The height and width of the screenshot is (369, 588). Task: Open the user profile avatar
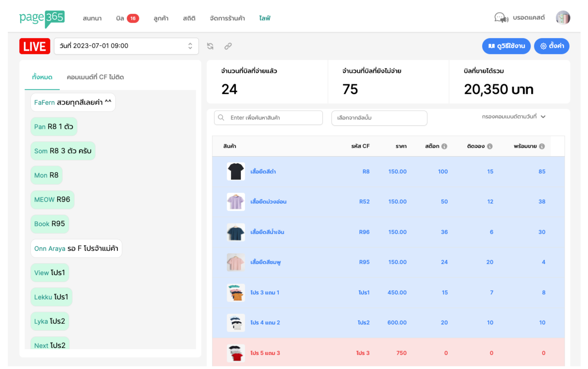[563, 18]
